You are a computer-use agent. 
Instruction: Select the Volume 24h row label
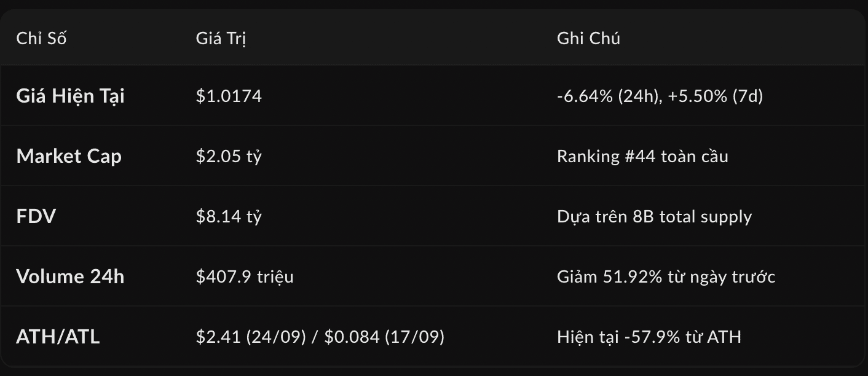[x=70, y=276]
